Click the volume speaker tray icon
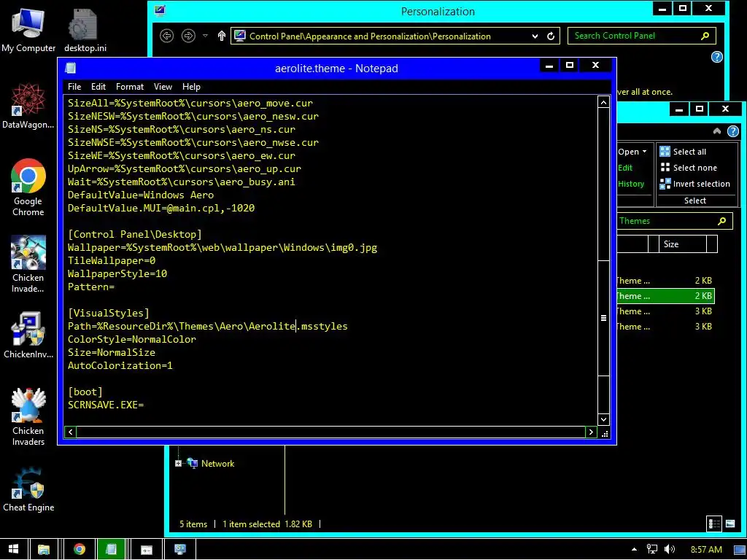 click(670, 550)
